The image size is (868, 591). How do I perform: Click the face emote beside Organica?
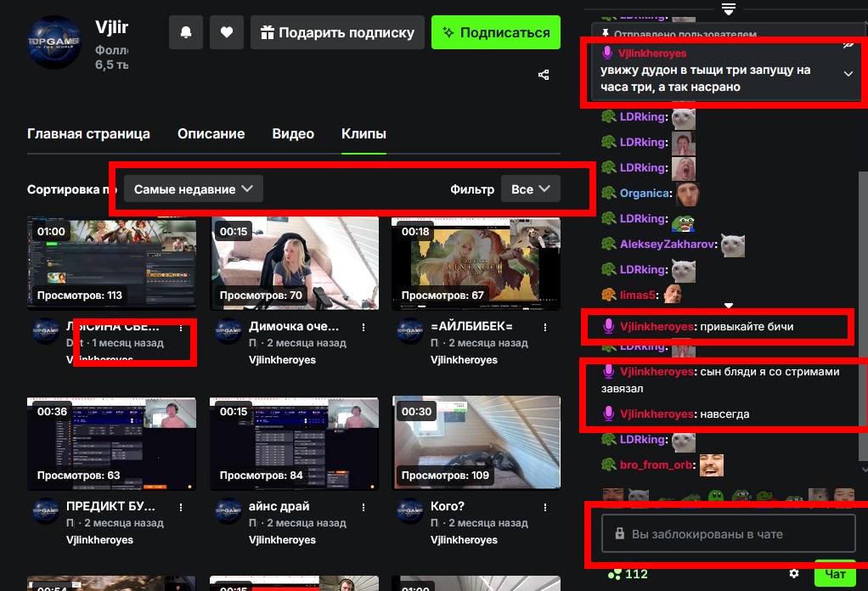coord(688,194)
